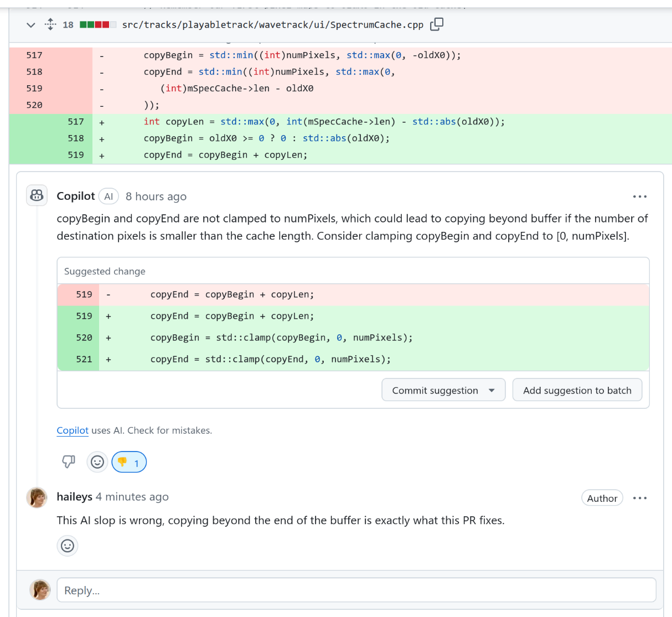Open Copilot's author name link
Screen dimensions: 672x617
click(x=76, y=196)
